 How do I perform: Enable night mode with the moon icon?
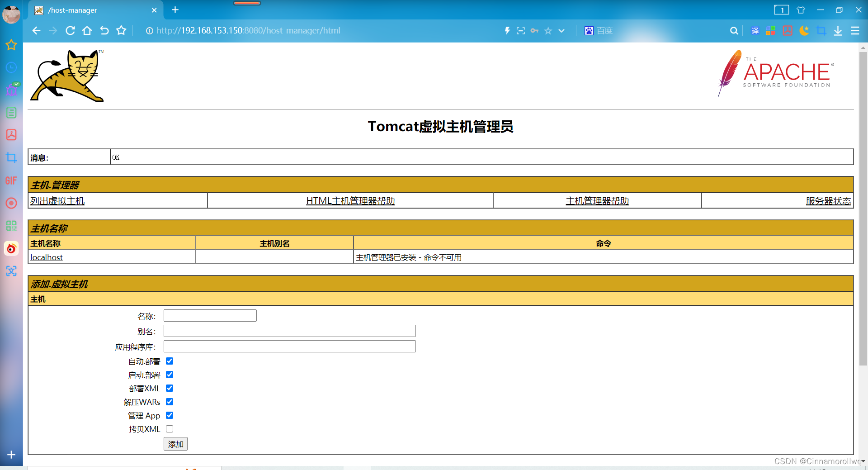[804, 31]
